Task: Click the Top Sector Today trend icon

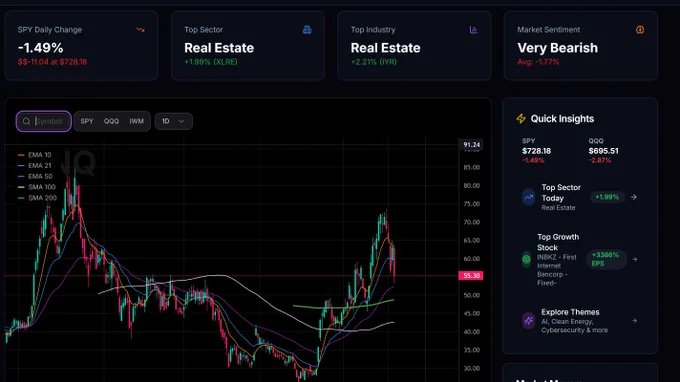Action: coord(528,197)
